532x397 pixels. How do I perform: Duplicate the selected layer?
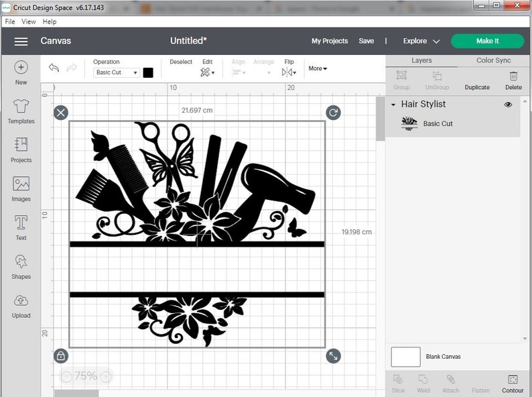pos(477,87)
